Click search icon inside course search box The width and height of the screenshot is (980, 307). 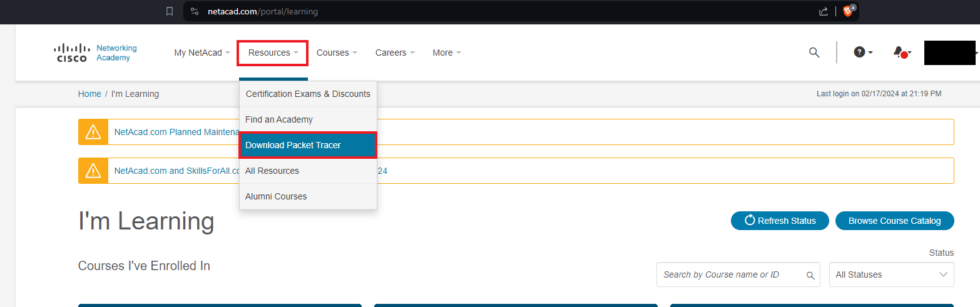pyautogui.click(x=810, y=275)
